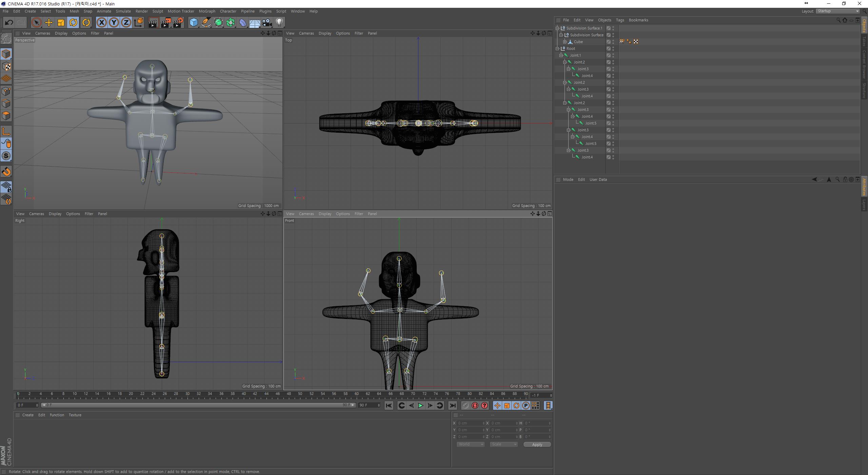Open the Spline pen tool
The height and width of the screenshot is (475, 868).
pos(206,23)
